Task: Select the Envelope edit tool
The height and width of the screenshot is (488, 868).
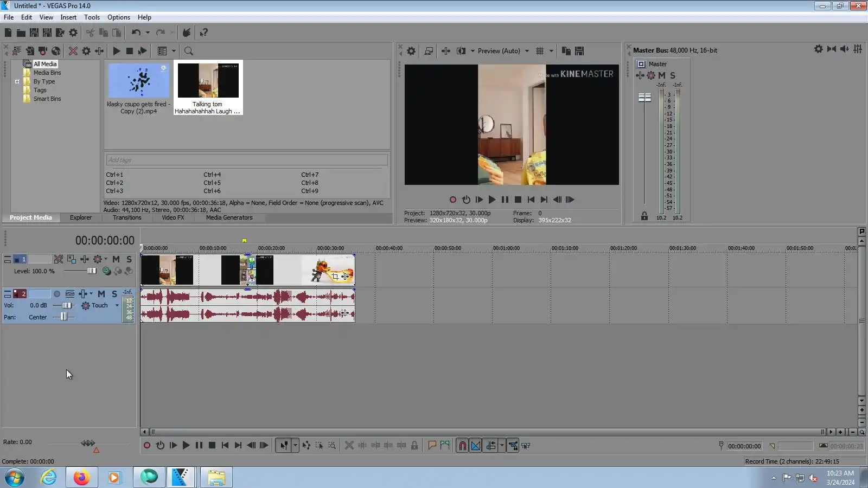Action: pyautogui.click(x=307, y=446)
